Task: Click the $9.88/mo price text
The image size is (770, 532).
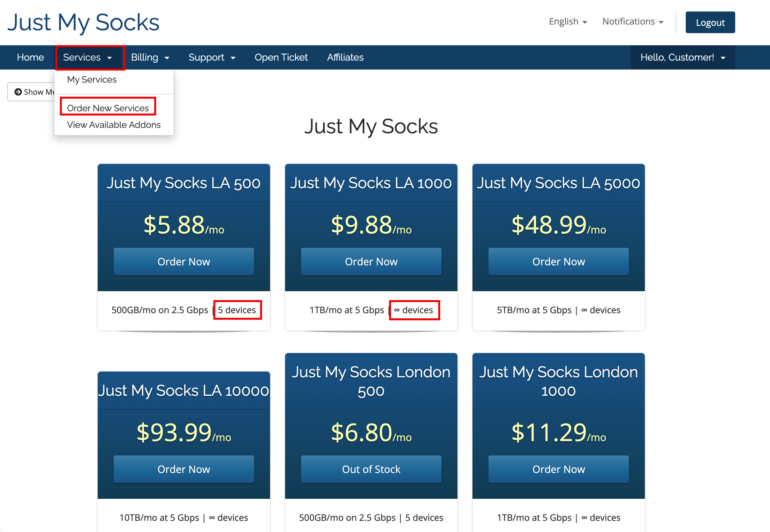Action: point(371,225)
